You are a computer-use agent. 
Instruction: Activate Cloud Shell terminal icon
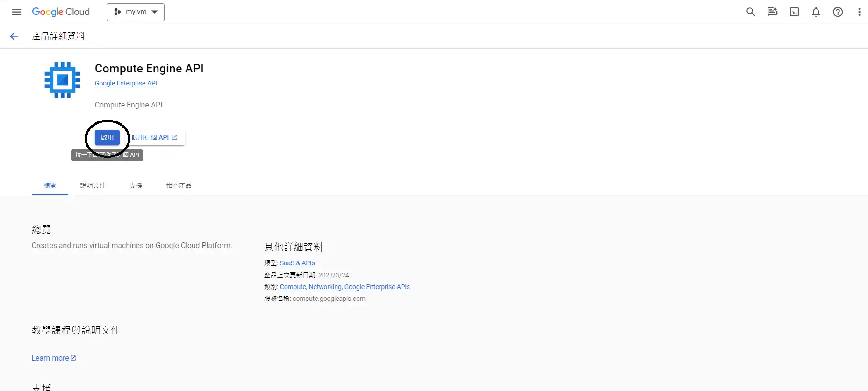pyautogui.click(x=794, y=12)
